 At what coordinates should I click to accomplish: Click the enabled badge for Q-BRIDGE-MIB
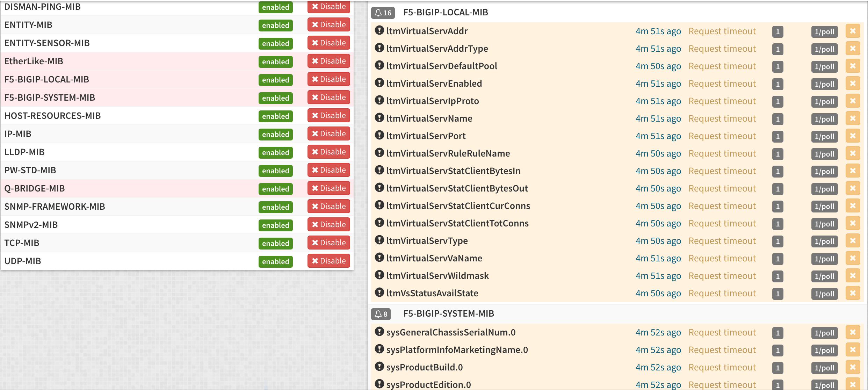tap(276, 189)
